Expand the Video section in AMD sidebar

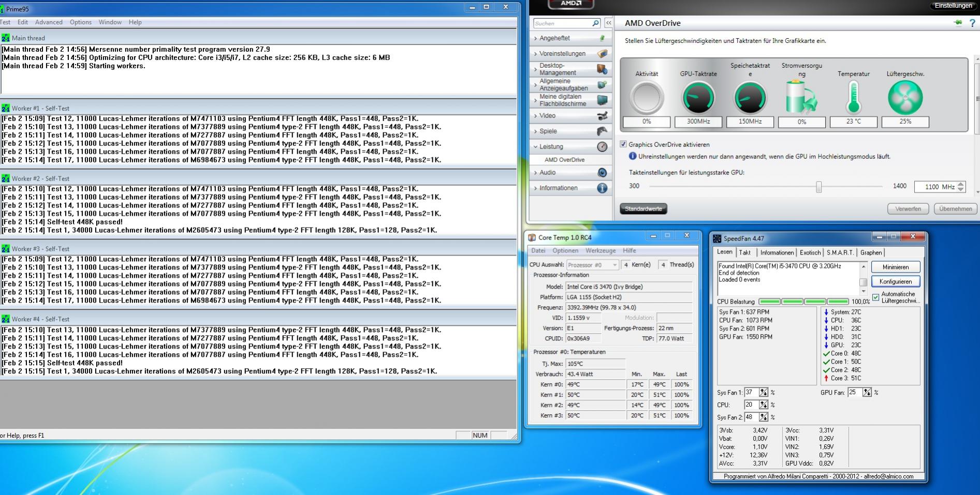(x=536, y=115)
